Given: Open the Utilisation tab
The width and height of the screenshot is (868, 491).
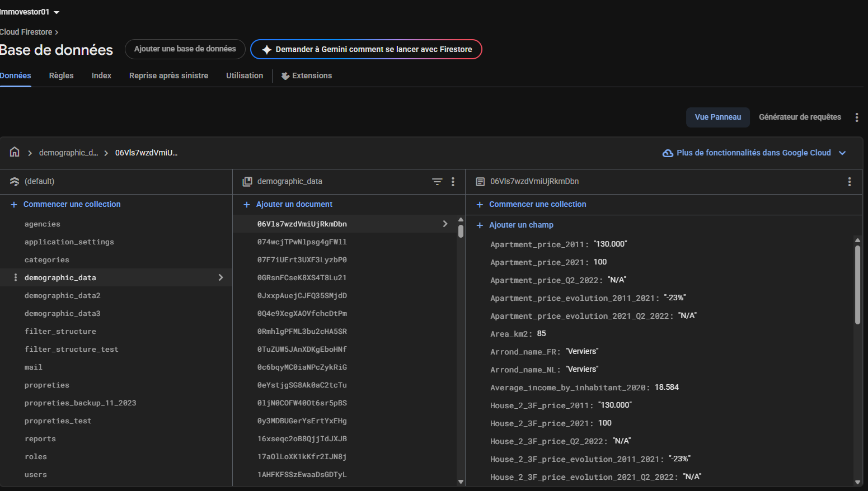Looking at the screenshot, I should pos(244,75).
